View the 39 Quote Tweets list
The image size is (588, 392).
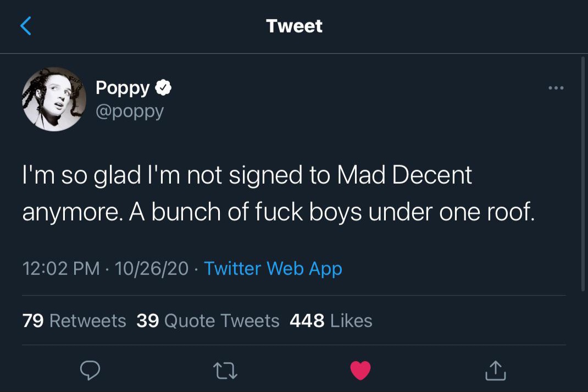[x=208, y=321]
